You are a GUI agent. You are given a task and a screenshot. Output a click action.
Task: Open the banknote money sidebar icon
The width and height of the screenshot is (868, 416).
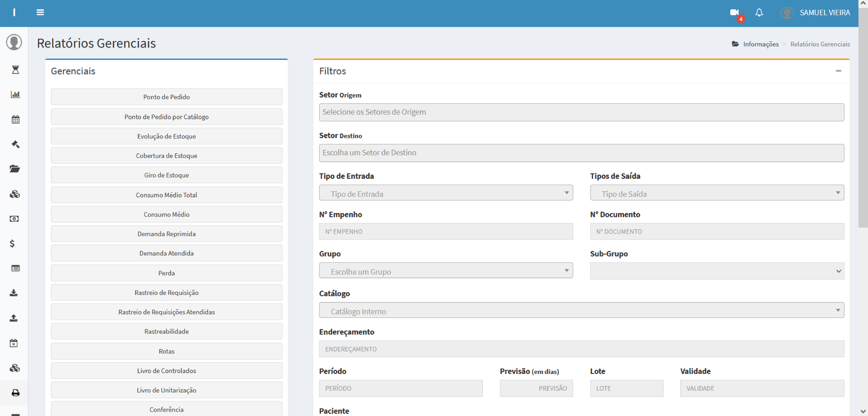click(14, 219)
